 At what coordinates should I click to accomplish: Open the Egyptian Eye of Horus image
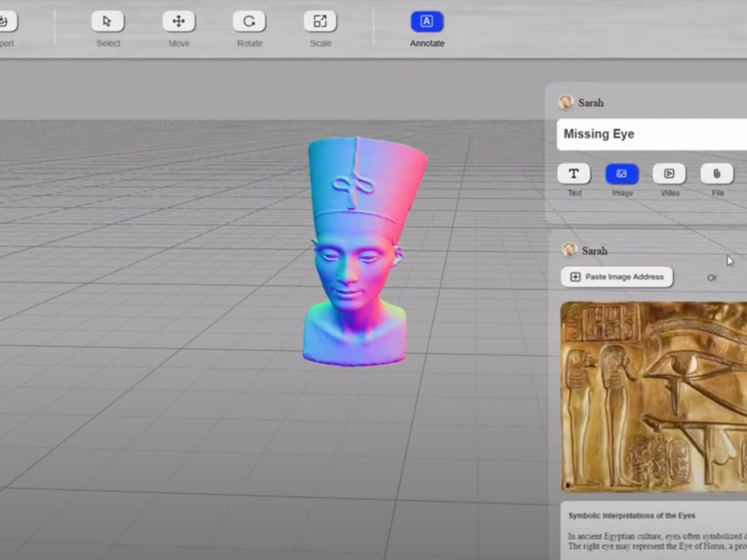654,396
